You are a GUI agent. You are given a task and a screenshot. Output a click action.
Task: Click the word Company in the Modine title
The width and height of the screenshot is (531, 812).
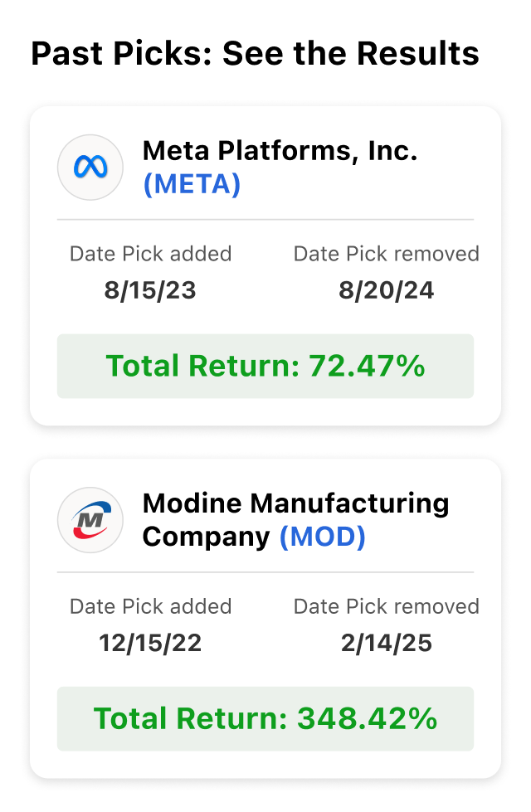[206, 537]
